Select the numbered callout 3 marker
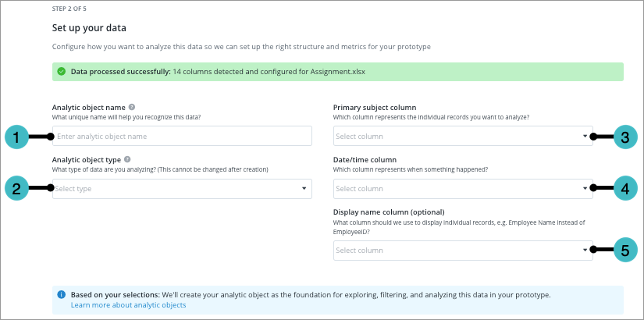Image resolution: width=644 pixels, height=320 pixels. [627, 137]
